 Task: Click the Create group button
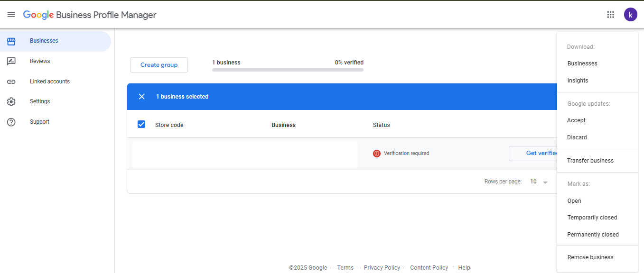point(159,65)
